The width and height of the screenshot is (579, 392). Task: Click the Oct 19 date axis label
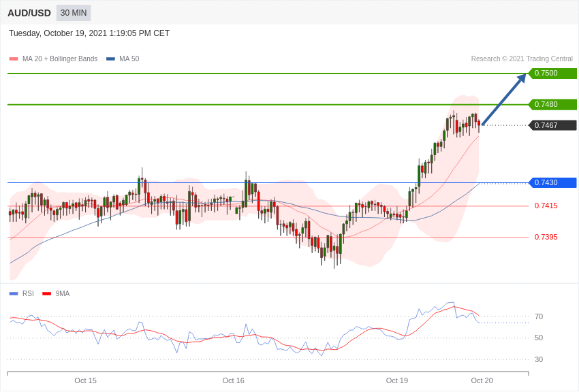click(397, 380)
